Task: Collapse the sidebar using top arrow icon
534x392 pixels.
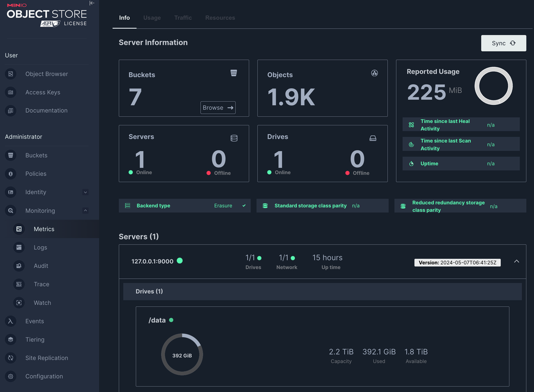Action: 92,3
